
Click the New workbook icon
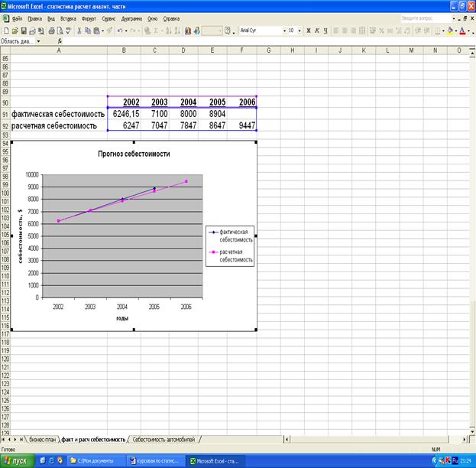tap(6, 31)
